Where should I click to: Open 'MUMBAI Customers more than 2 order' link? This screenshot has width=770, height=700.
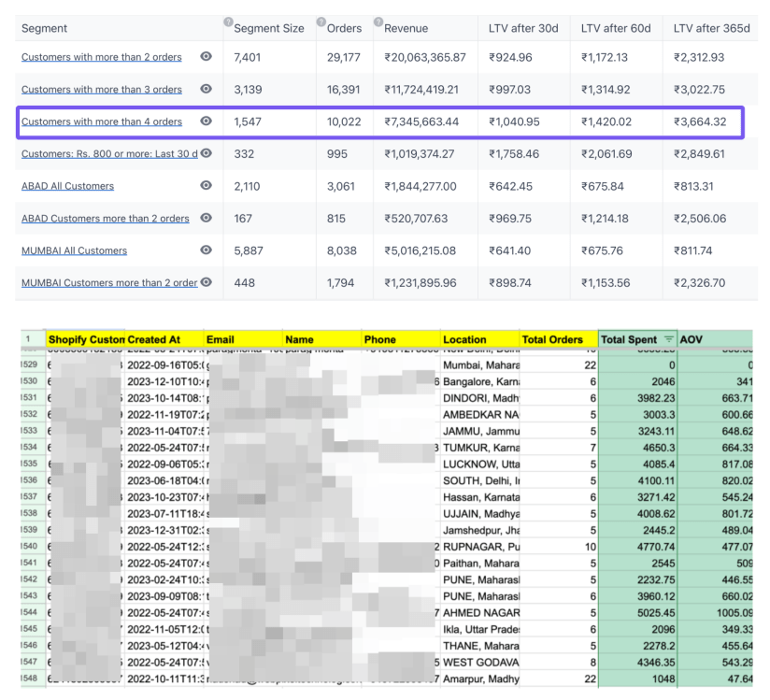tap(109, 283)
